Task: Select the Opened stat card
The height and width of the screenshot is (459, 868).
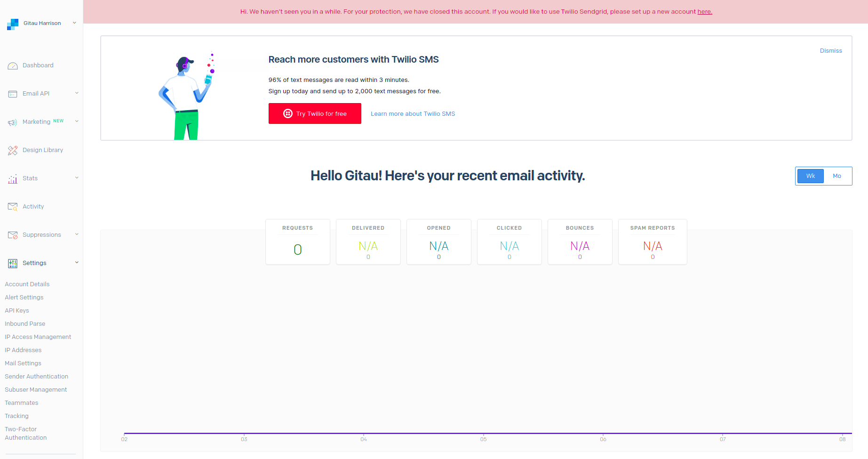Action: click(439, 242)
